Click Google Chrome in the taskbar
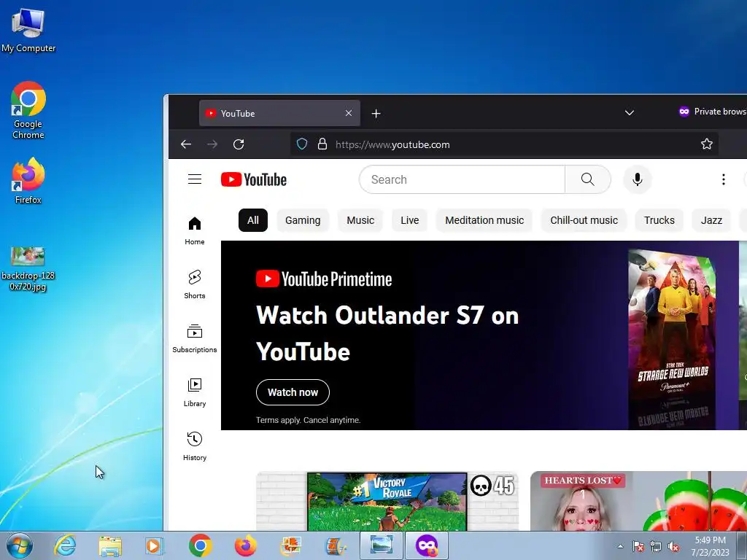The height and width of the screenshot is (560, 747). pyautogui.click(x=200, y=545)
